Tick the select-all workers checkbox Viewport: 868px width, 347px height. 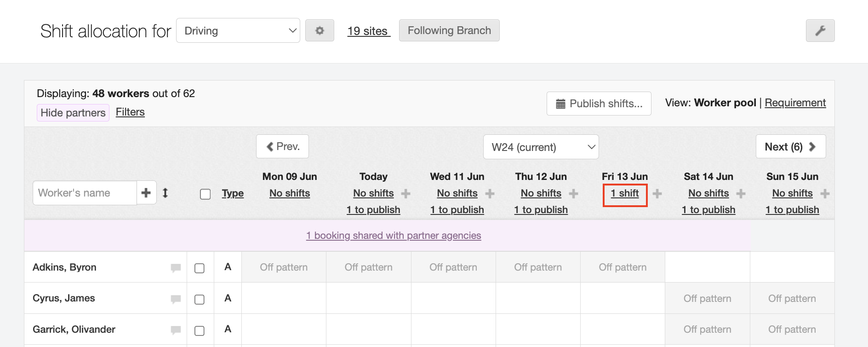206,194
